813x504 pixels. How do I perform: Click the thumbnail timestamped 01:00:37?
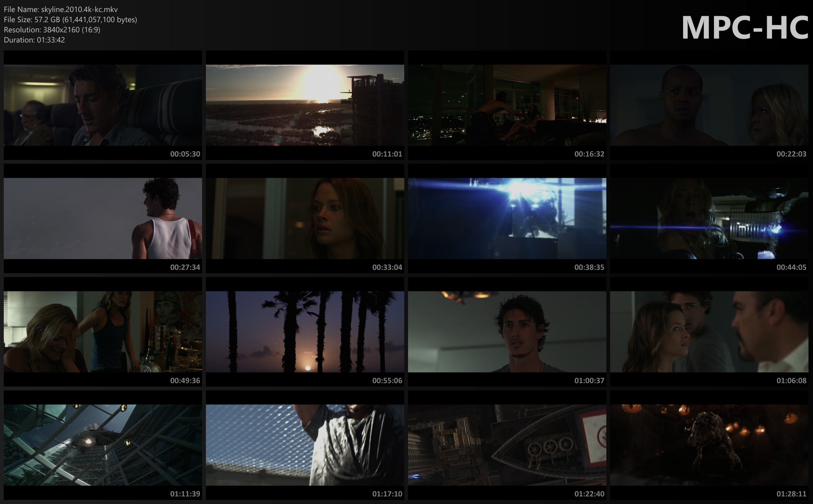[507, 332]
